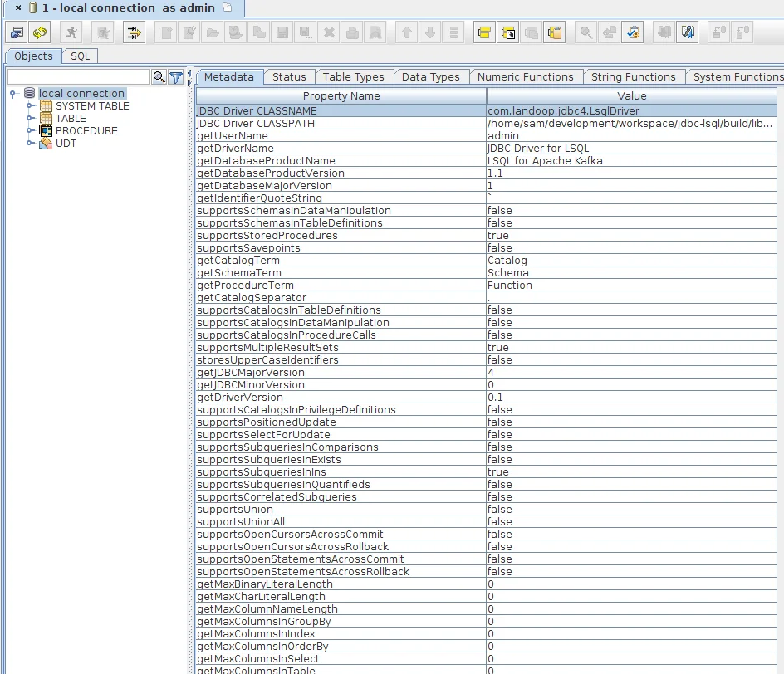Click the greyed-out X close file icon
784x674 pixels.
(329, 33)
